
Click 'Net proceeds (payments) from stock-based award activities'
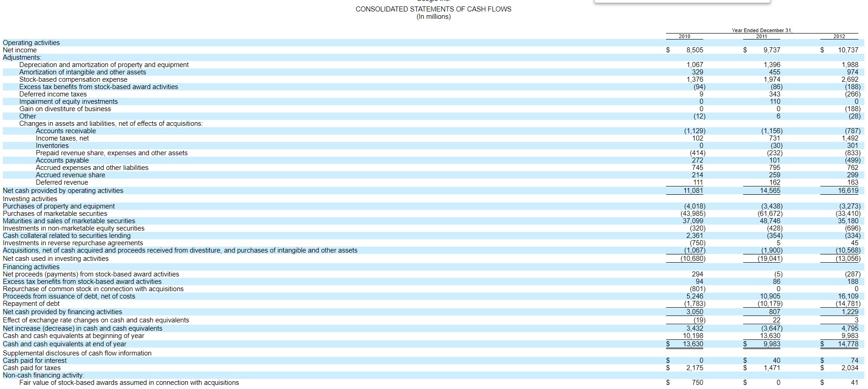[91, 274]
